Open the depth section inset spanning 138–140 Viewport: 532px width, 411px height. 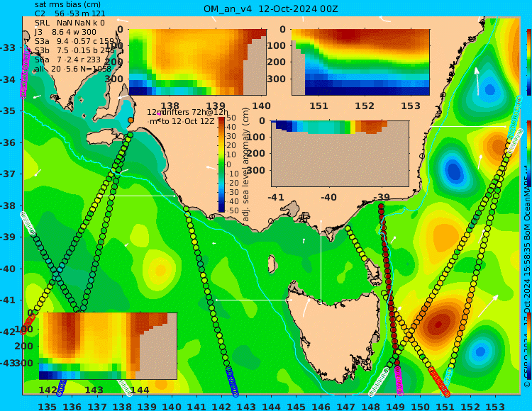pos(198,62)
